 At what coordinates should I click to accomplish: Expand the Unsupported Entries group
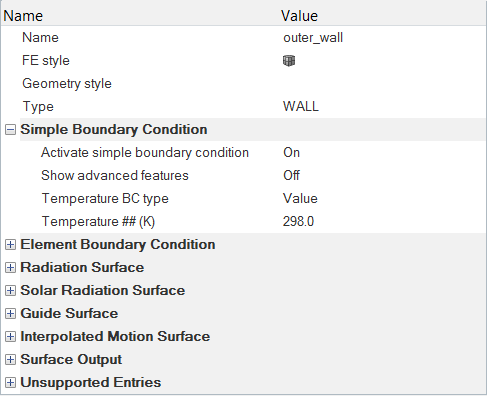(10, 383)
